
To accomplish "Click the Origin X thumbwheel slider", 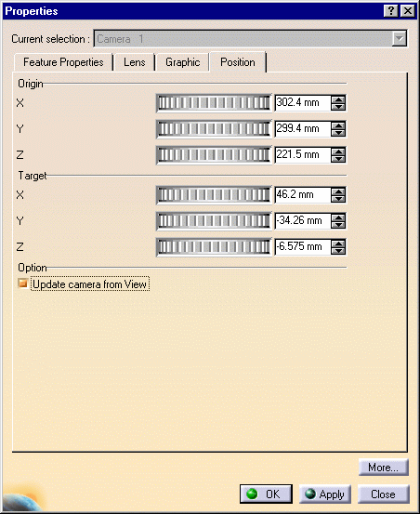I will 214,103.
